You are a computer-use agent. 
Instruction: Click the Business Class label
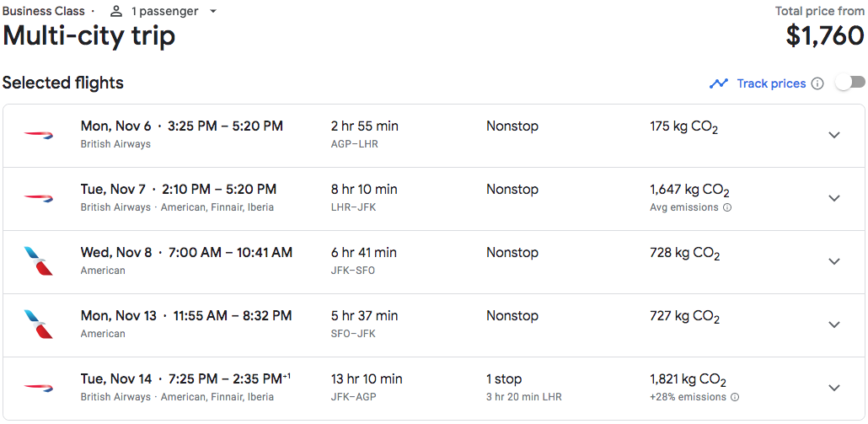click(44, 11)
